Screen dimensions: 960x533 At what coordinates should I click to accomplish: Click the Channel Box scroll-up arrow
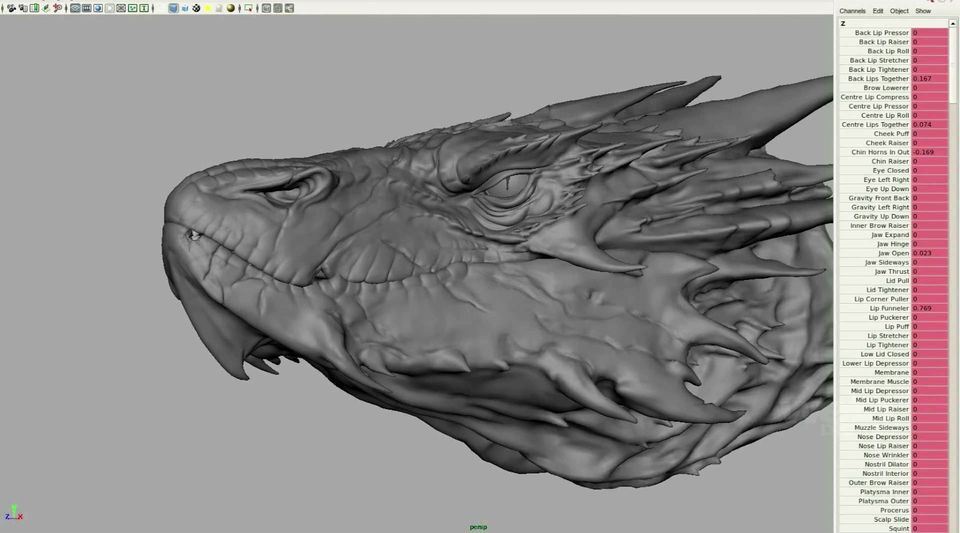coord(953,23)
